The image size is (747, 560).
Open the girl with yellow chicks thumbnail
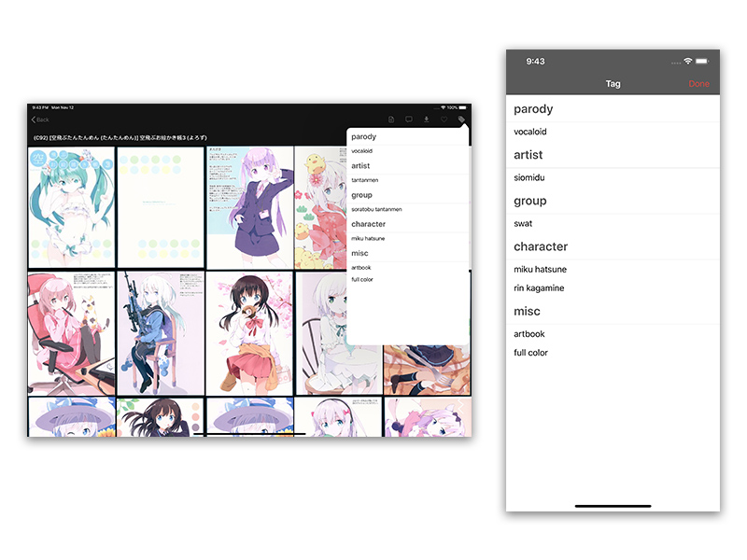pos(320,207)
